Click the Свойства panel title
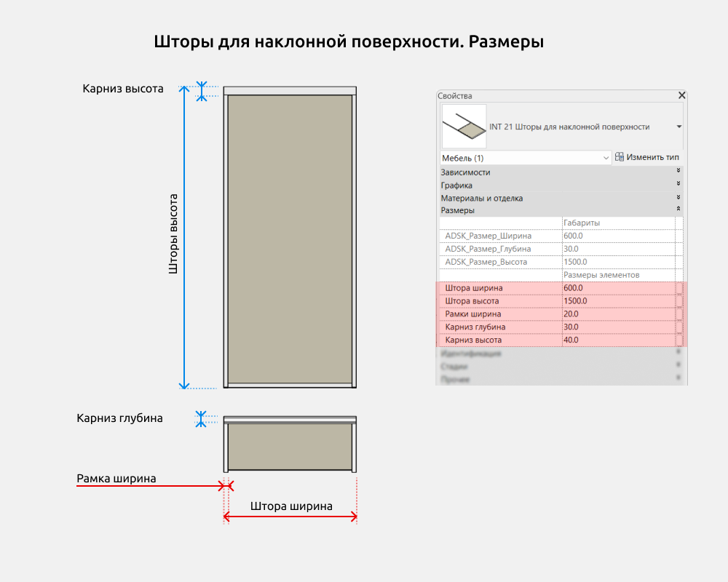Image resolution: width=728 pixels, height=582 pixels. [454, 95]
